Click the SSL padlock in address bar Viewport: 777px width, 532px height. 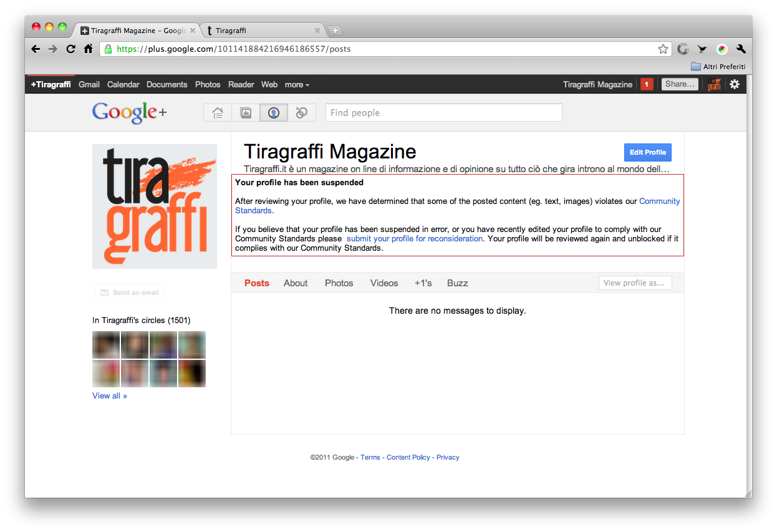[x=109, y=49]
